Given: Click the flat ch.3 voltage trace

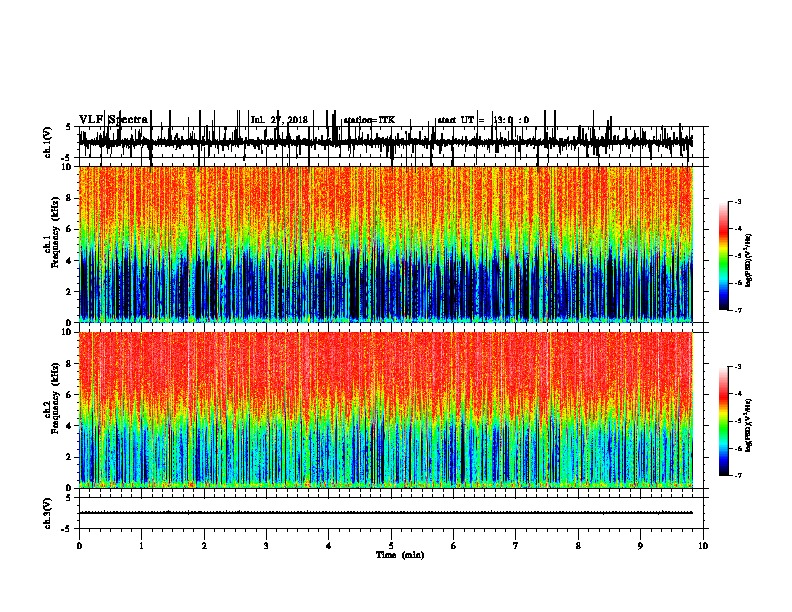Looking at the screenshot, I should tap(385, 513).
